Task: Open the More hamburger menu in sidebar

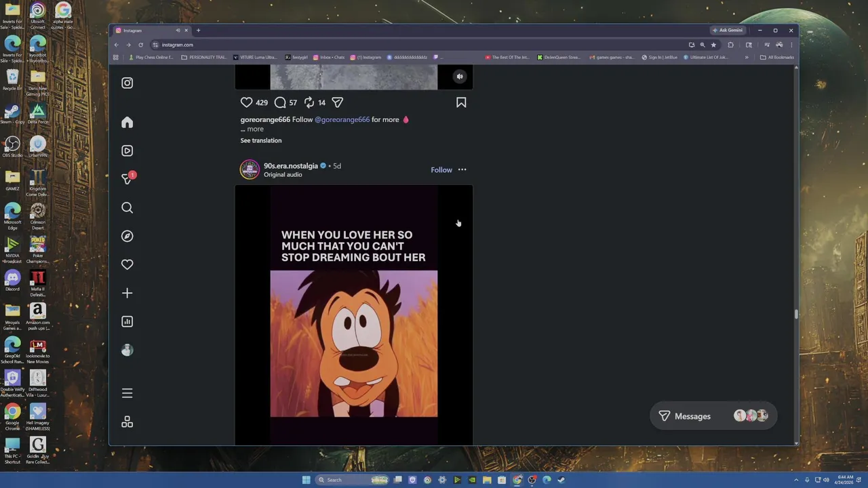Action: (x=127, y=393)
